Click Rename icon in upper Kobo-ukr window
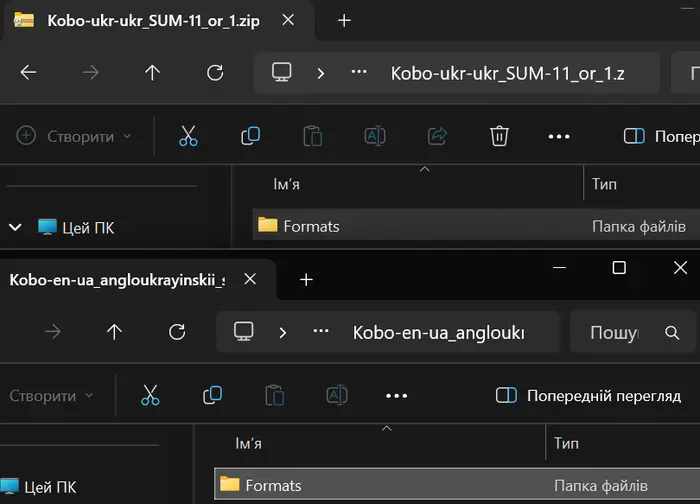Screen dimensions: 700x504 [375, 136]
